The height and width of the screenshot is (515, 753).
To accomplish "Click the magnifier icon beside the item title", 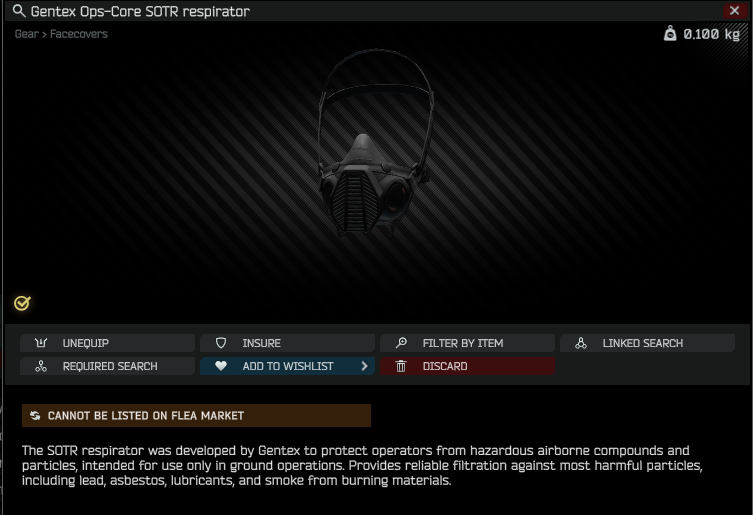I will click(19, 11).
